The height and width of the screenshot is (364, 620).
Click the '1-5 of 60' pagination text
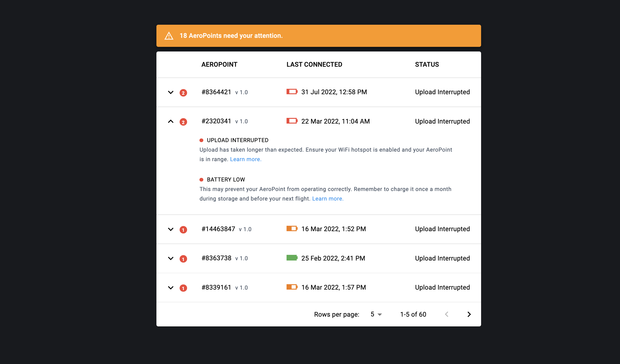tap(413, 314)
